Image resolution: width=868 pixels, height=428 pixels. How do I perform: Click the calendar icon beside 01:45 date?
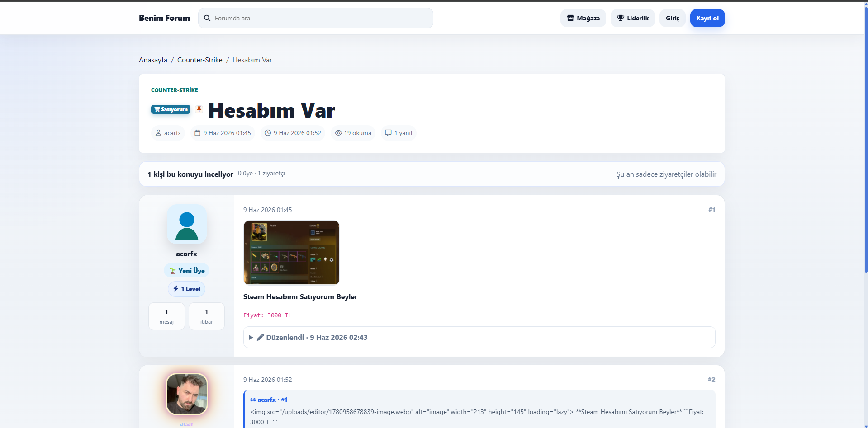[x=198, y=133]
